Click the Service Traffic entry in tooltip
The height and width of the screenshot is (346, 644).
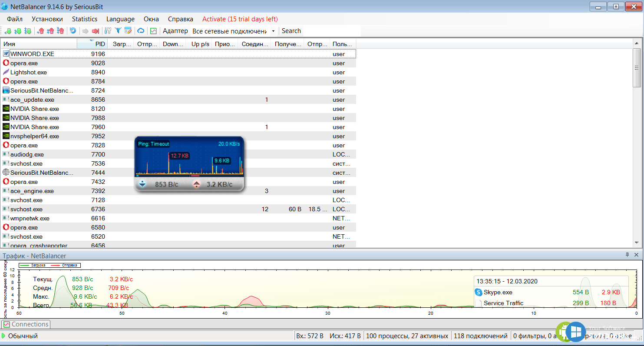504,303
